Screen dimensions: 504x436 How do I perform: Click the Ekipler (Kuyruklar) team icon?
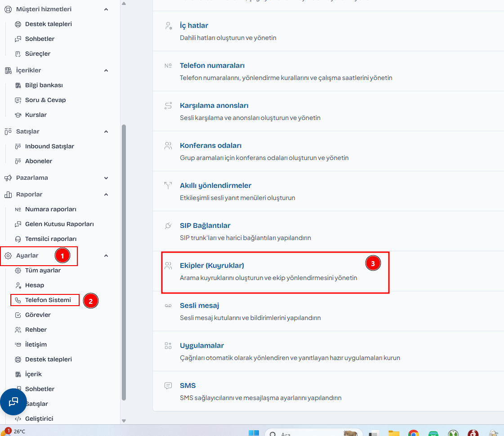coord(168,265)
